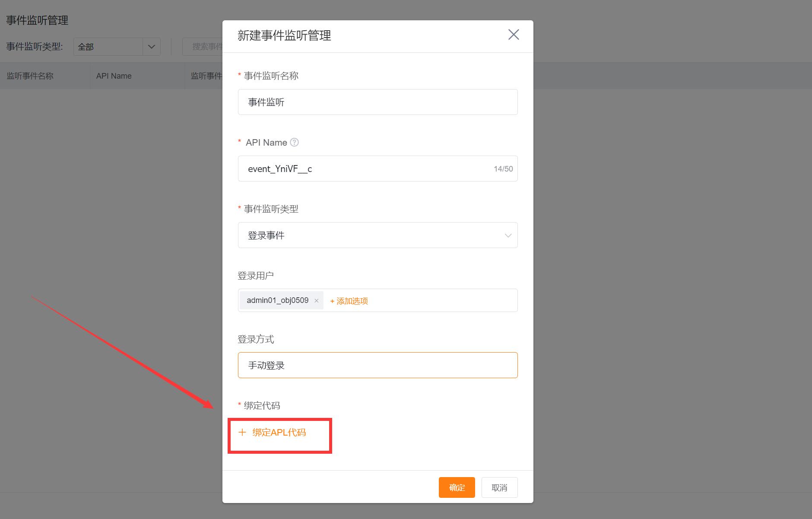Focus the API Name input with event_YniVF__c
This screenshot has height=519, width=812.
click(x=377, y=169)
